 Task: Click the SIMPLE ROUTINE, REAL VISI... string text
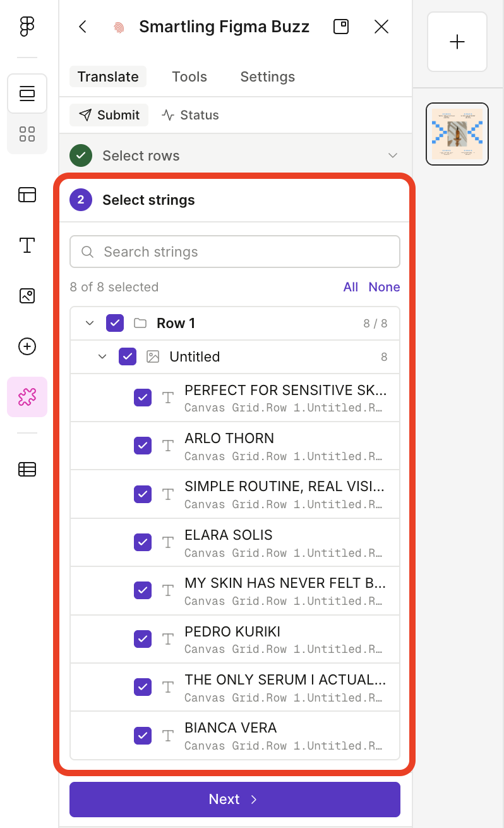(x=284, y=486)
